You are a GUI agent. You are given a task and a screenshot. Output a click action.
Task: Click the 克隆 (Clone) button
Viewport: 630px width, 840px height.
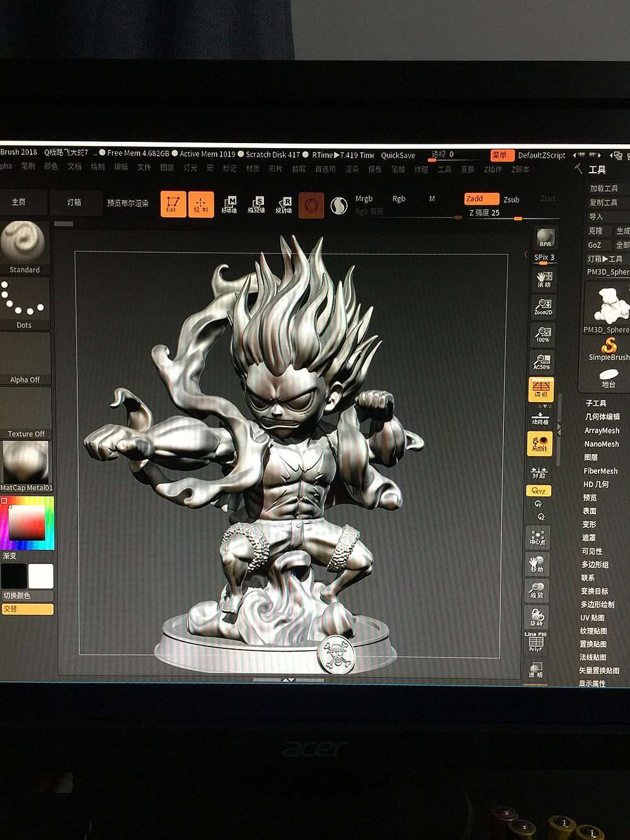(595, 231)
